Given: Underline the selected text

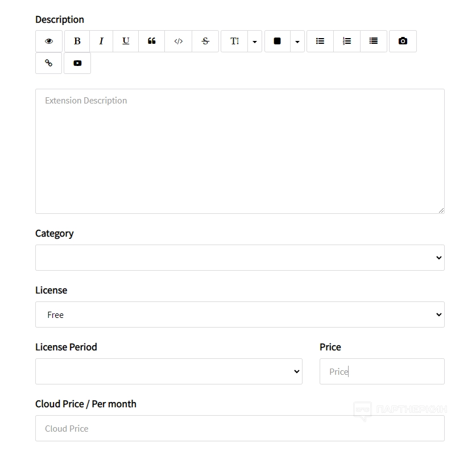Looking at the screenshot, I should 126,42.
